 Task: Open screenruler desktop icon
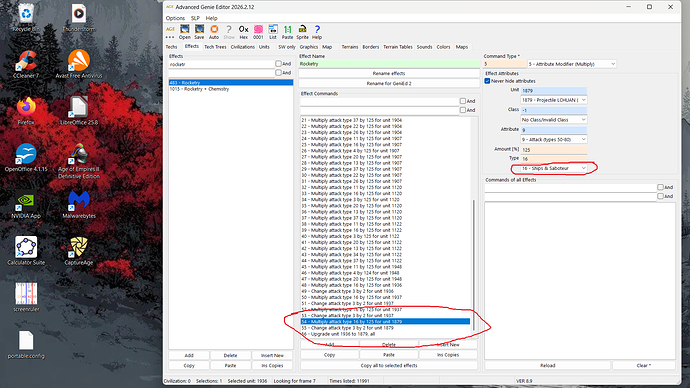[26, 298]
